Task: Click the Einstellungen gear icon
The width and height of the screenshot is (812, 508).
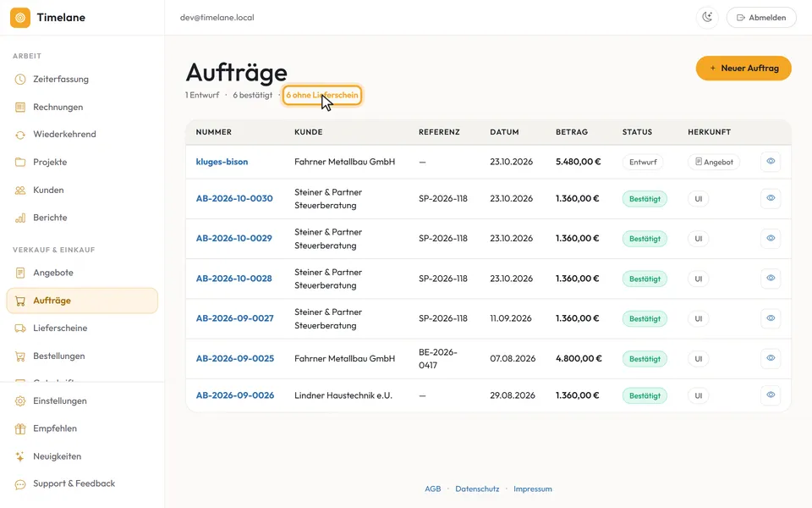Action: pyautogui.click(x=20, y=401)
